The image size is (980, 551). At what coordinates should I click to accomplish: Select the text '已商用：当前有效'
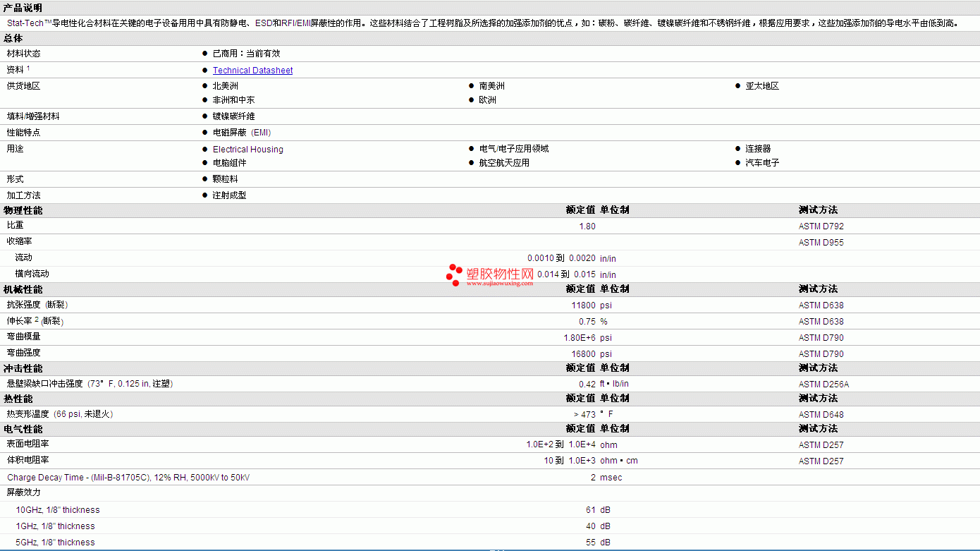pos(246,54)
